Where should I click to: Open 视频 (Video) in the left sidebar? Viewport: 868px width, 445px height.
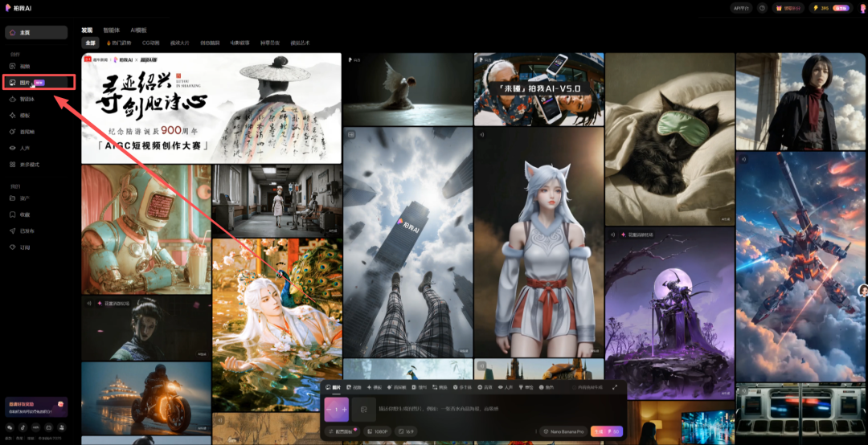[24, 66]
